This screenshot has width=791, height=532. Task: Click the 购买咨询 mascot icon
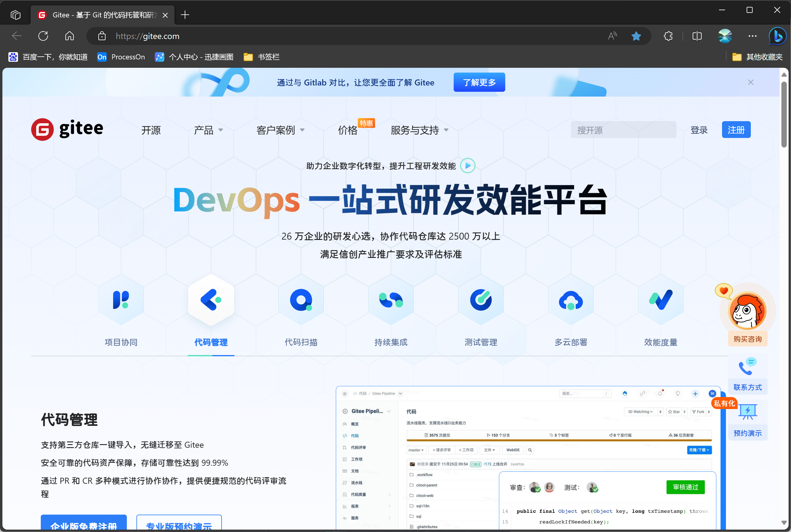(747, 310)
